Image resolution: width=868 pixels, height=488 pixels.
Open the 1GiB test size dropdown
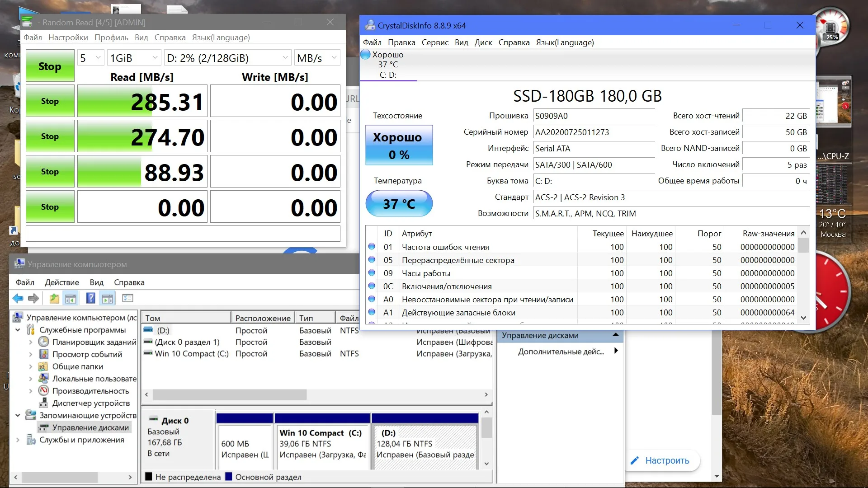point(134,58)
